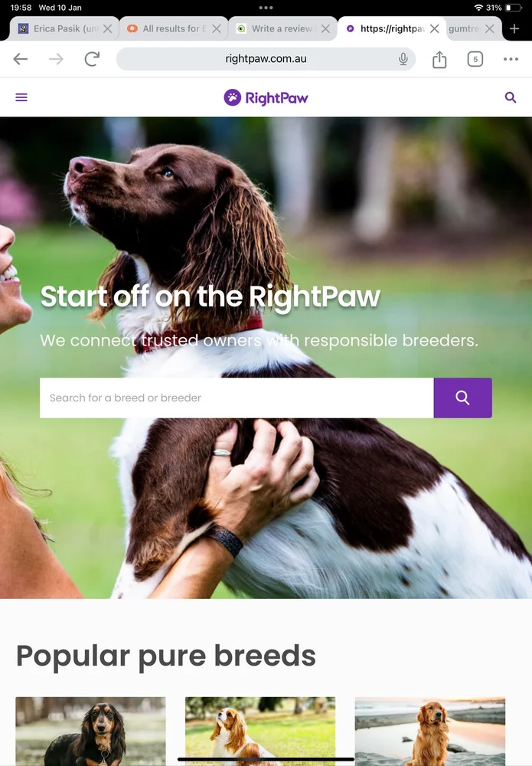Close the Write a review tab
This screenshot has height=766, width=532.
click(325, 29)
